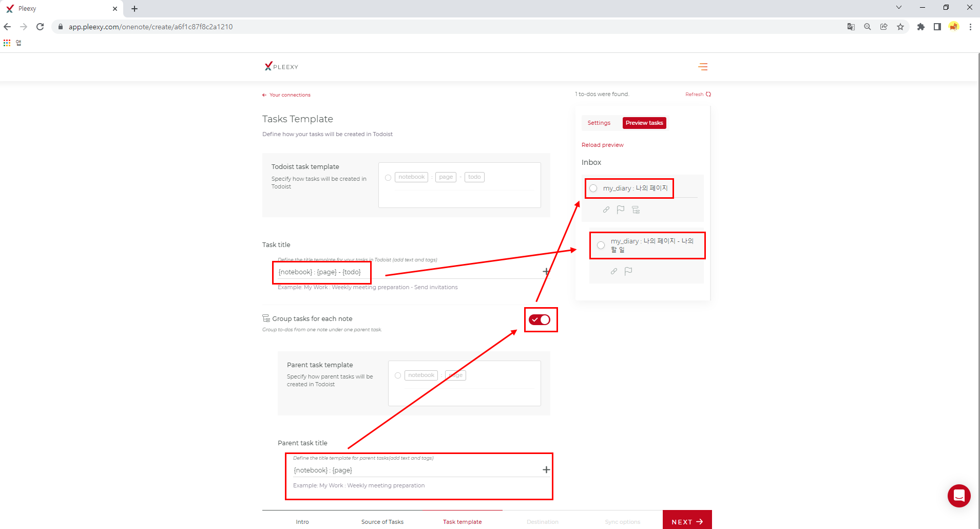Image resolution: width=980 pixels, height=529 pixels.
Task: Click the notebook tag in the Todoist task template
Action: click(x=412, y=177)
